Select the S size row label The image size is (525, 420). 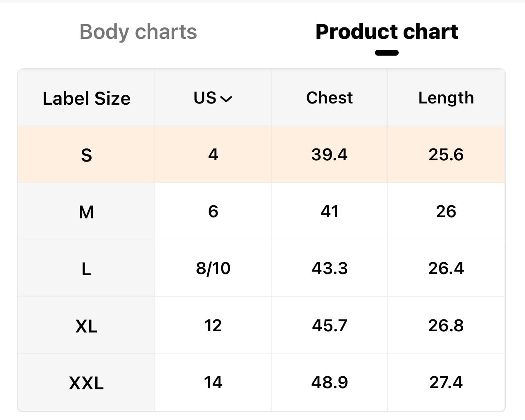coord(86,155)
